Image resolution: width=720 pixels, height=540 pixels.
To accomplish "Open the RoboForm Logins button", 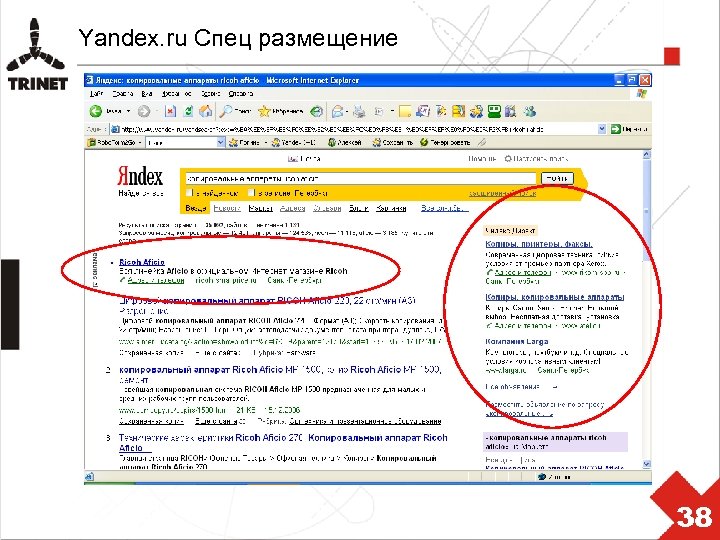I will pyautogui.click(x=244, y=143).
